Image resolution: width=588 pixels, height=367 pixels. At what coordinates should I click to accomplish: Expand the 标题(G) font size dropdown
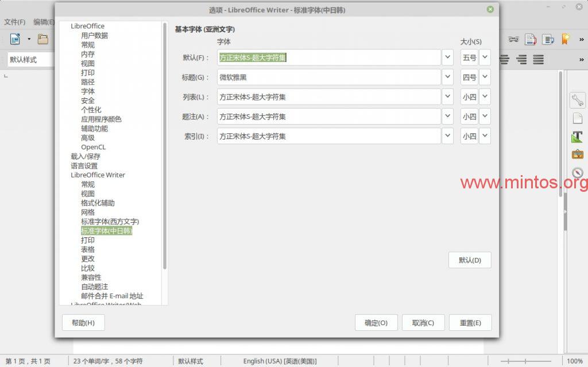click(x=485, y=77)
